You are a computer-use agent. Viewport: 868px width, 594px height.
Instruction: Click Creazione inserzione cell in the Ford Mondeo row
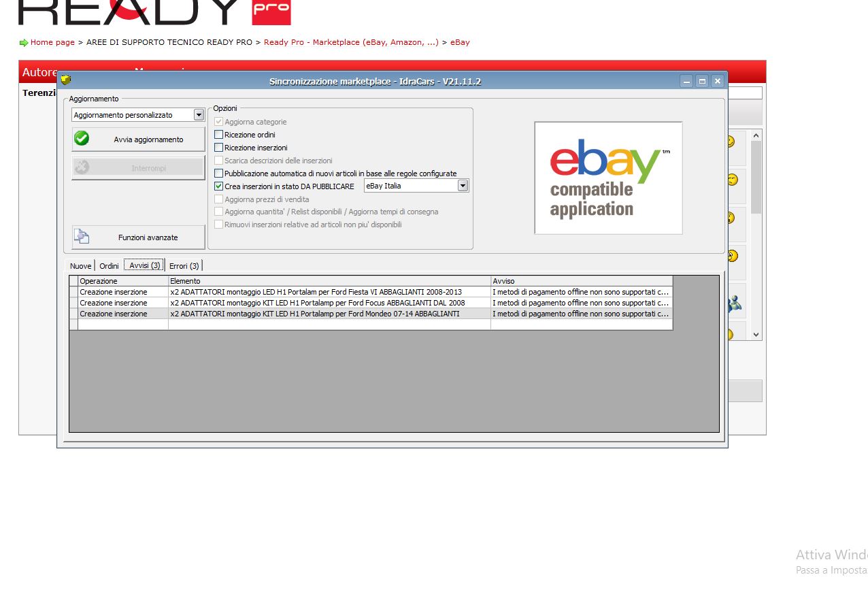(123, 314)
